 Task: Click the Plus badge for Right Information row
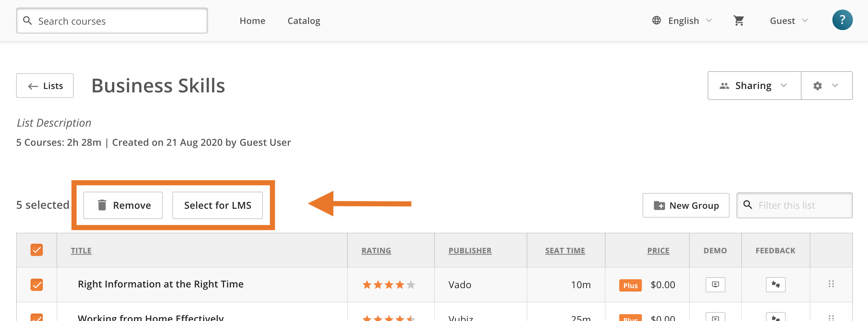630,285
